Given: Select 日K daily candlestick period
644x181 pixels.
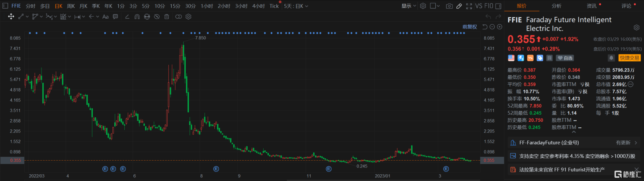Looking at the screenshot, I should click(59, 6).
